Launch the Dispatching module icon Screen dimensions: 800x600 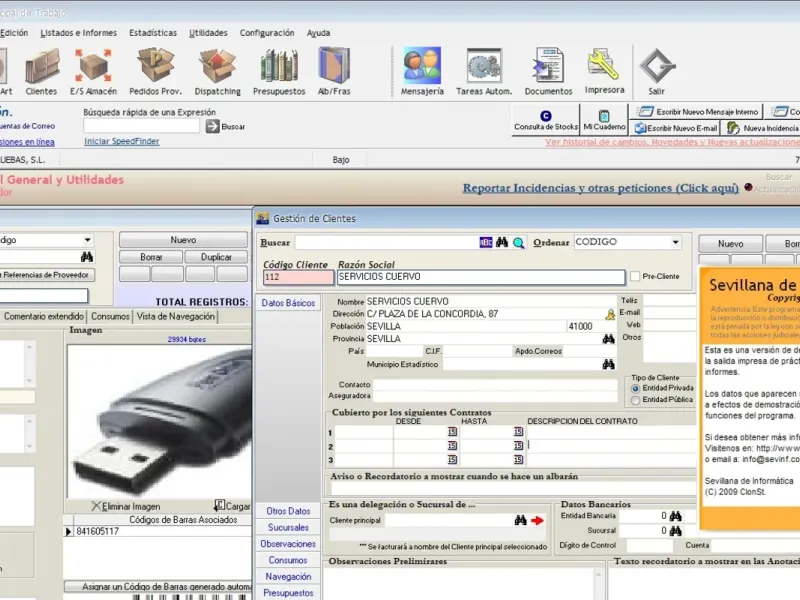click(217, 72)
